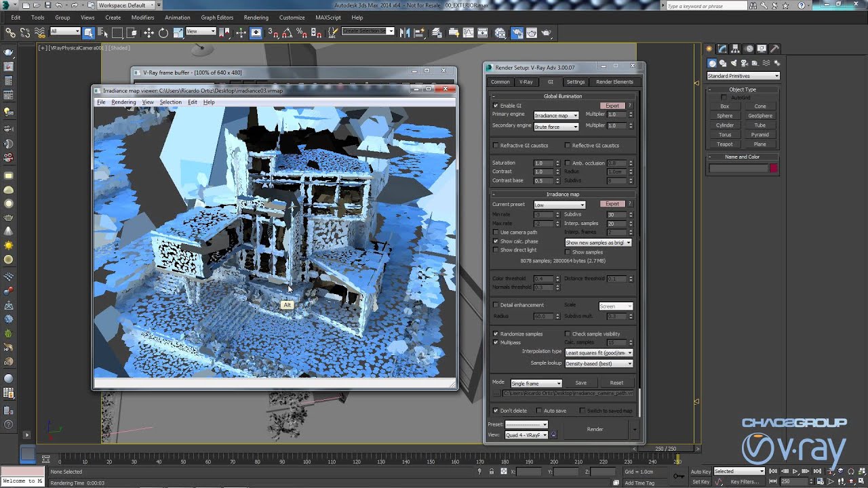Select the Select and Link tool
Viewport: 868px width, 488px height.
11,32
